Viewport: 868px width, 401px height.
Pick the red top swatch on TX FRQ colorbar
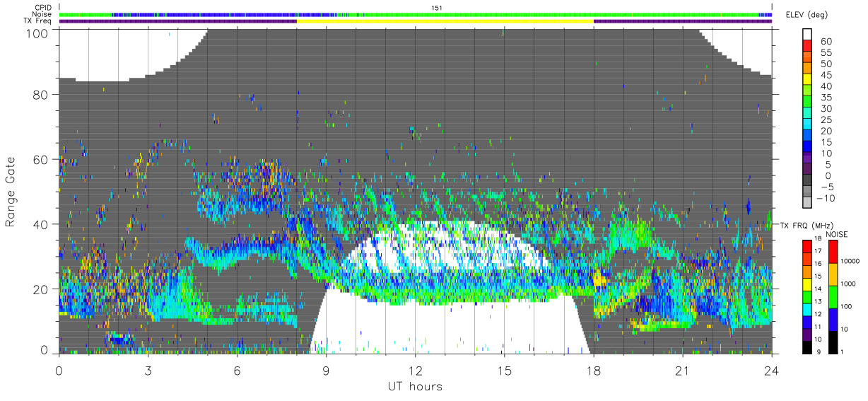click(x=809, y=245)
